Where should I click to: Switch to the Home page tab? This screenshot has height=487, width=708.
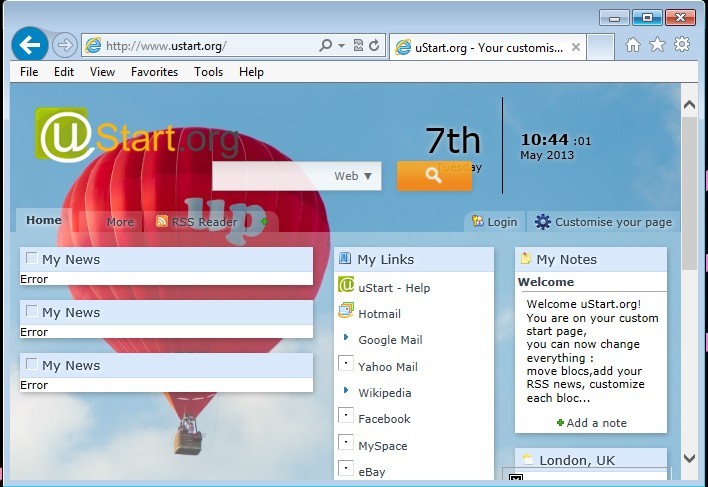point(44,220)
